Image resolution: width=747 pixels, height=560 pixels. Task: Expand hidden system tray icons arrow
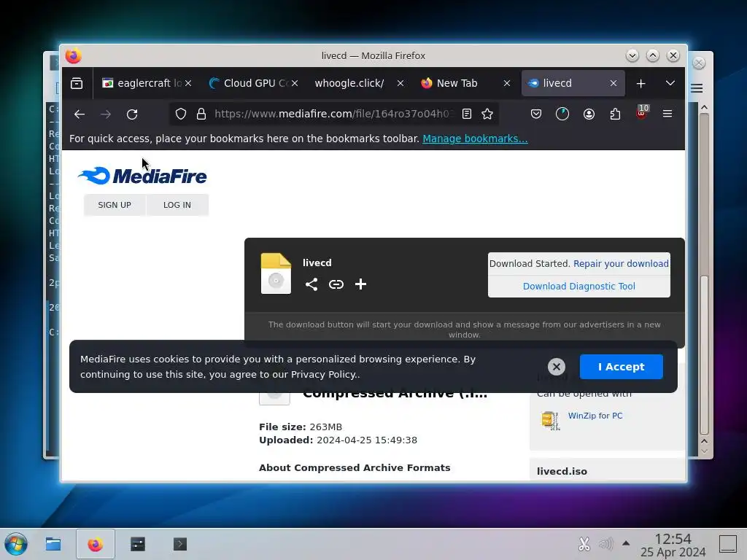pyautogui.click(x=626, y=542)
